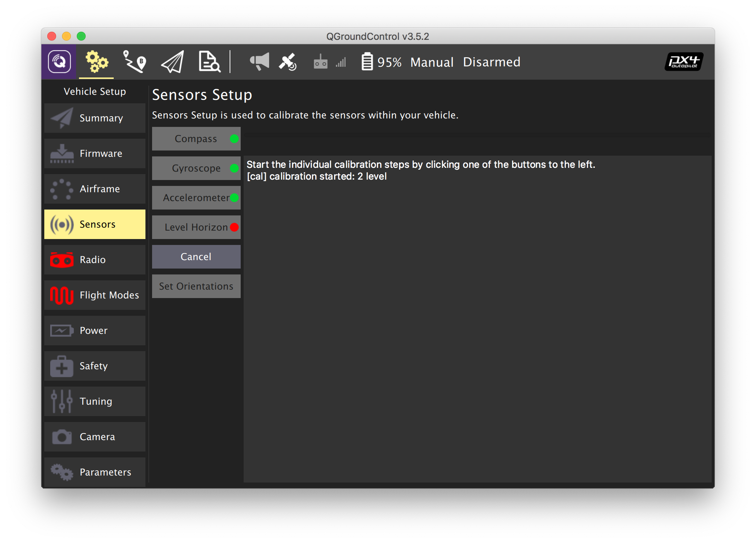Open the Summary setup page

pos(95,118)
